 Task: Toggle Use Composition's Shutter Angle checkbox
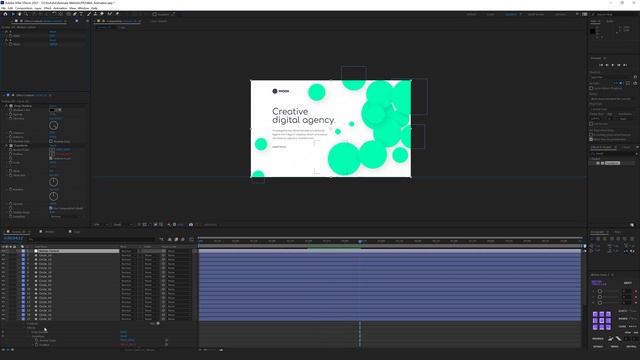pyautogui.click(x=51, y=208)
